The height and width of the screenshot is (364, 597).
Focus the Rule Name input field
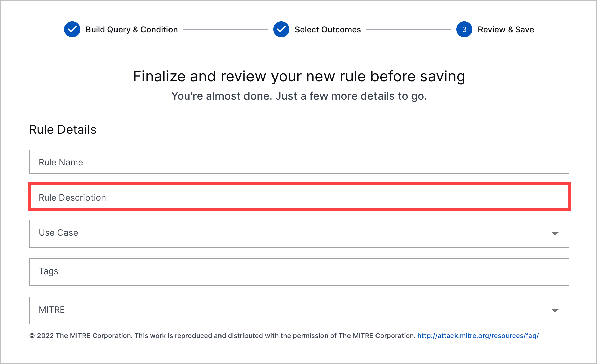(299, 162)
